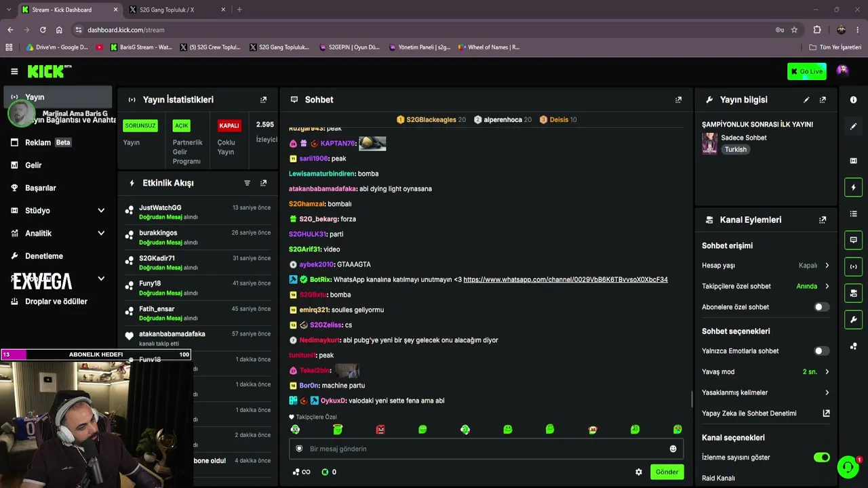Open Yavaş mod options

(766, 371)
